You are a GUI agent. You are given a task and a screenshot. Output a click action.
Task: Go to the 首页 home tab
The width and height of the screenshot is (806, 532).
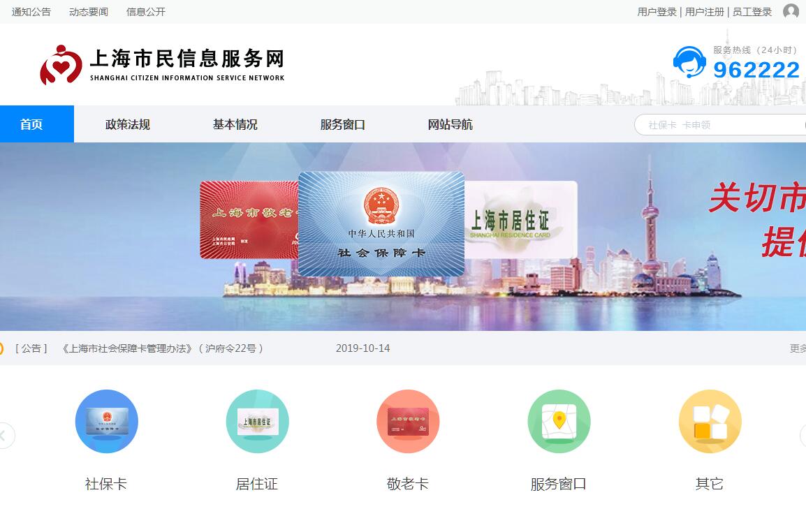31,124
